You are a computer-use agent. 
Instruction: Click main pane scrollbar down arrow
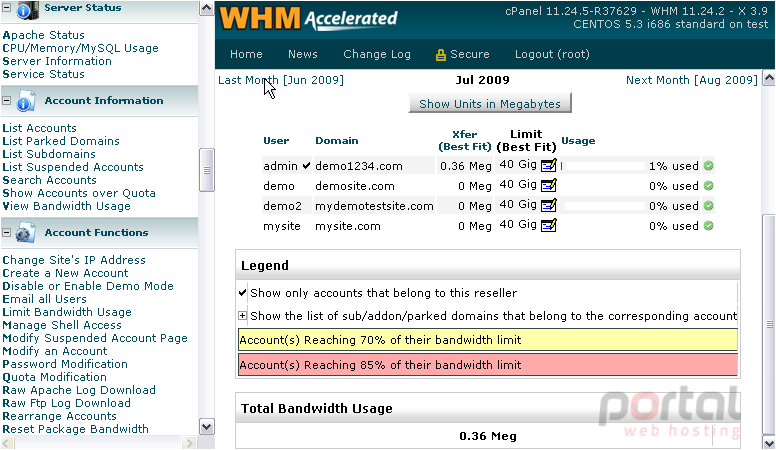click(769, 443)
